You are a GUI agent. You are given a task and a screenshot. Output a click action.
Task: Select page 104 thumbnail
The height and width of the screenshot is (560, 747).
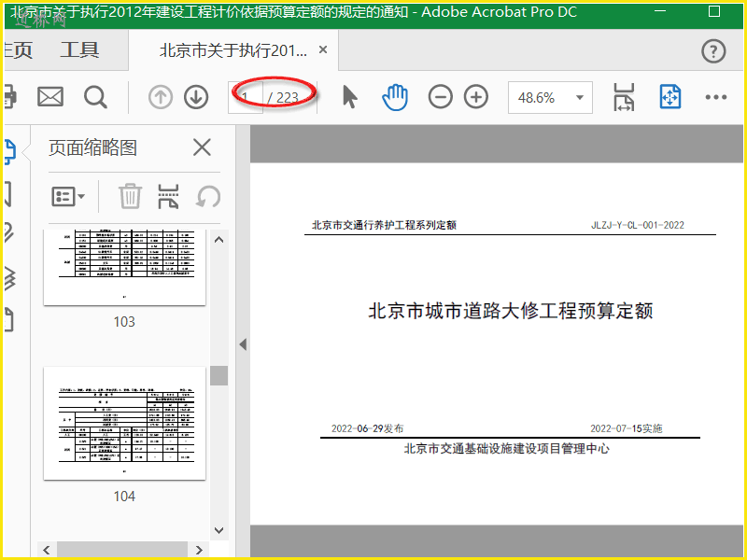(x=124, y=424)
